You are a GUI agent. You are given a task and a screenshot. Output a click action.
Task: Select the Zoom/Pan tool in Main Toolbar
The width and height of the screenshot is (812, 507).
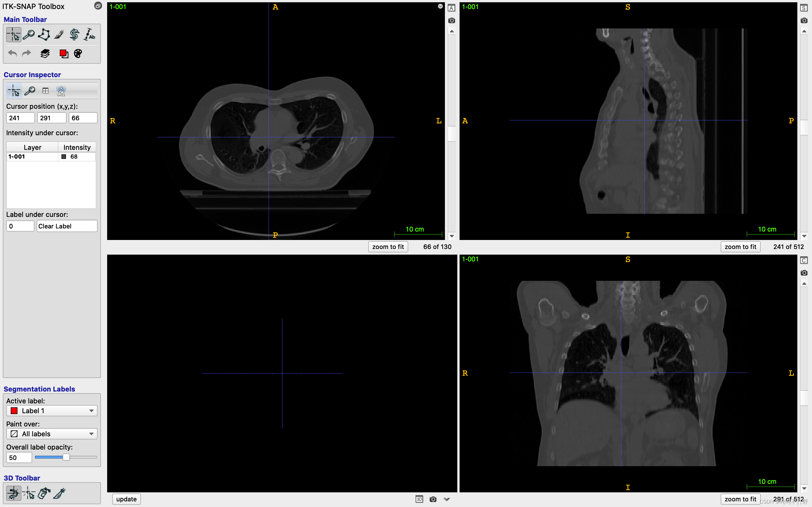(29, 35)
